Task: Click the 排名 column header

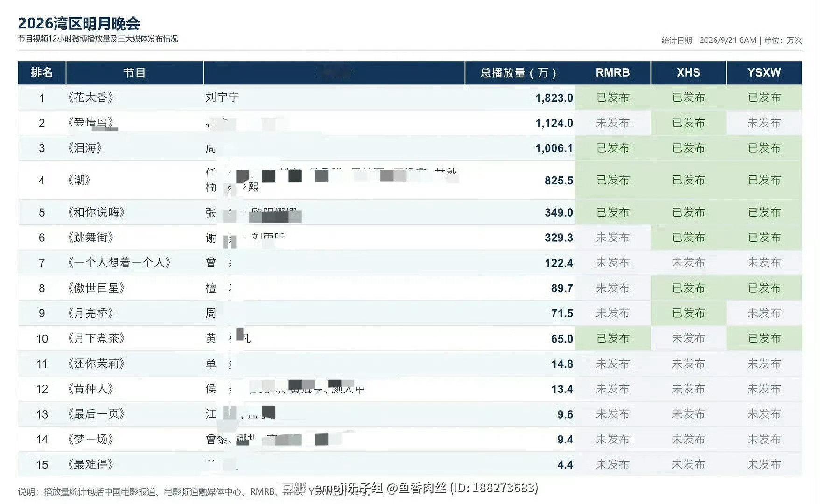Action: (42, 73)
